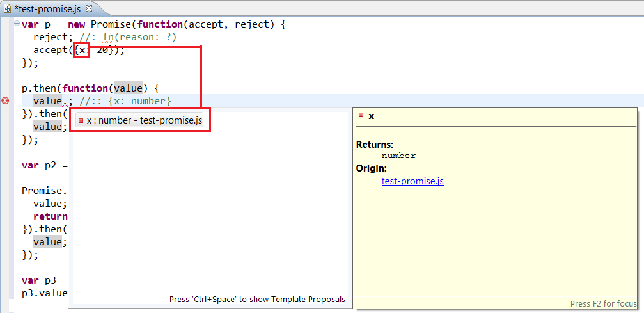Click the 'fn' text with the squiggly underline
This screenshot has width=644, height=313.
[x=108, y=37]
